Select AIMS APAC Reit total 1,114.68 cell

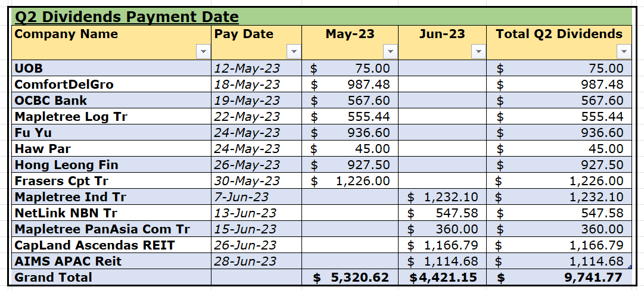pyautogui.click(x=559, y=261)
